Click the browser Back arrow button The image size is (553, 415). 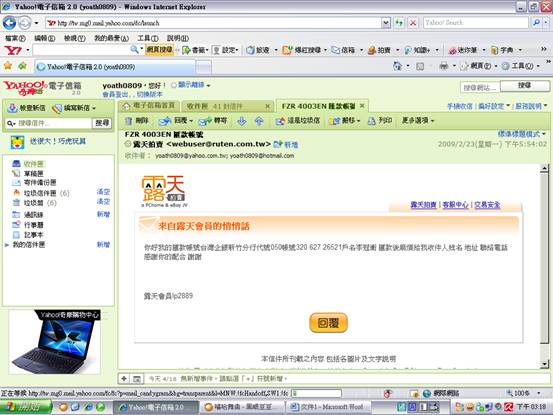[x=10, y=23]
